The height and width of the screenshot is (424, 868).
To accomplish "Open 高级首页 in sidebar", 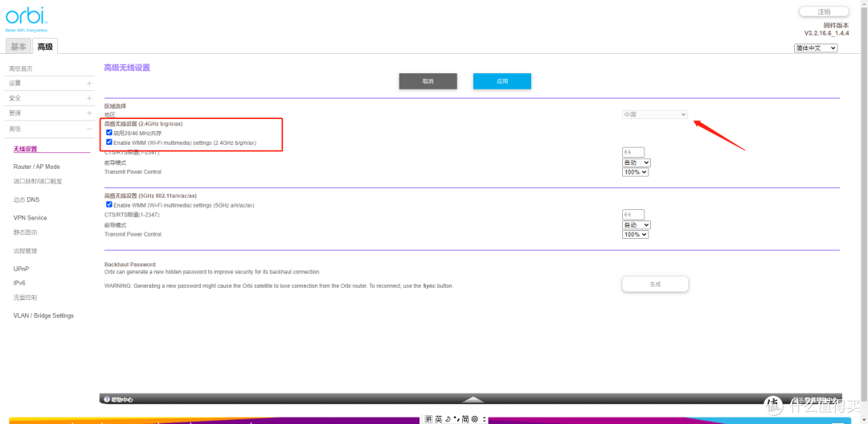I will (x=20, y=68).
